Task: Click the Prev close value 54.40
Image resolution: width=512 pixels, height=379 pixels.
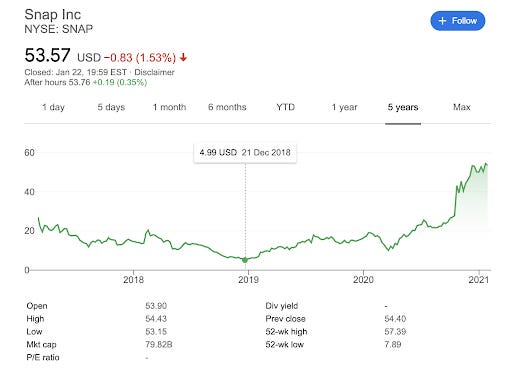Action: click(395, 319)
